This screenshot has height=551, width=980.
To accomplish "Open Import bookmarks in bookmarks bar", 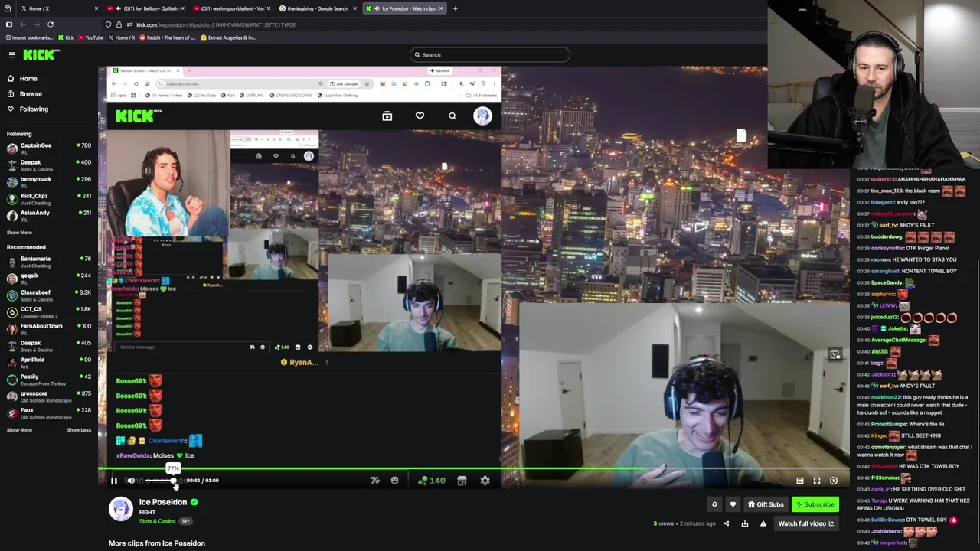I will click(x=29, y=37).
